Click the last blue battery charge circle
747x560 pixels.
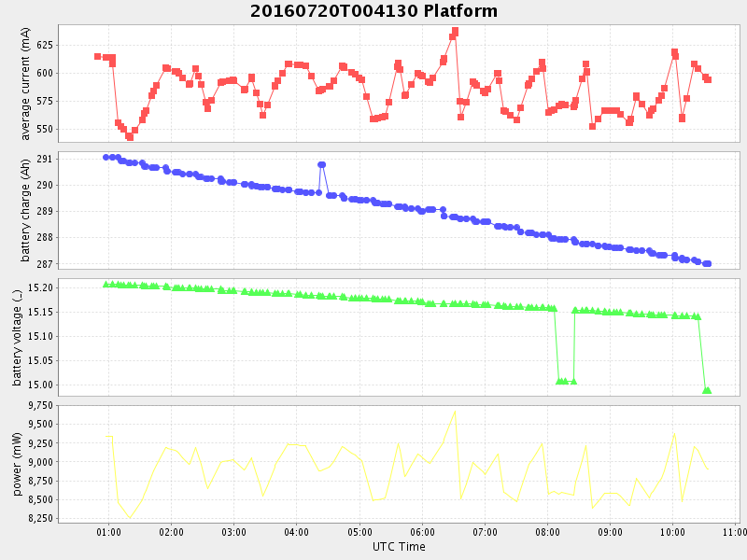708,263
